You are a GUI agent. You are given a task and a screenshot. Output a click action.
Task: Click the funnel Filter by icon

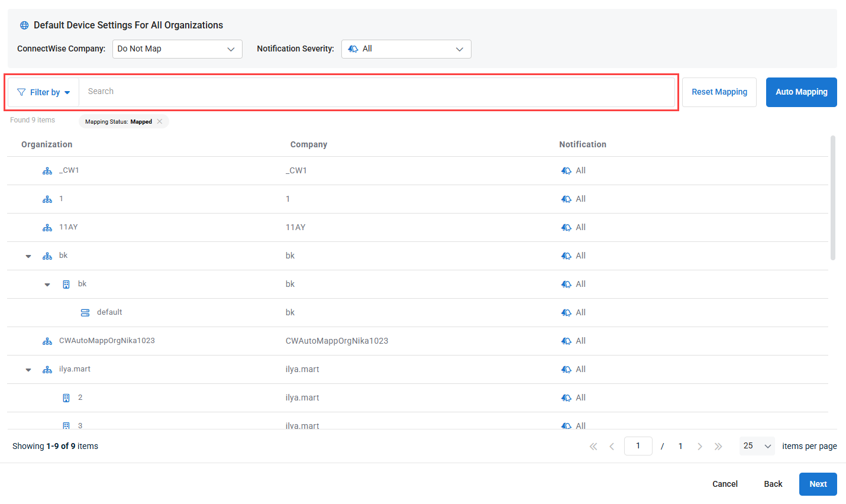[x=22, y=92]
